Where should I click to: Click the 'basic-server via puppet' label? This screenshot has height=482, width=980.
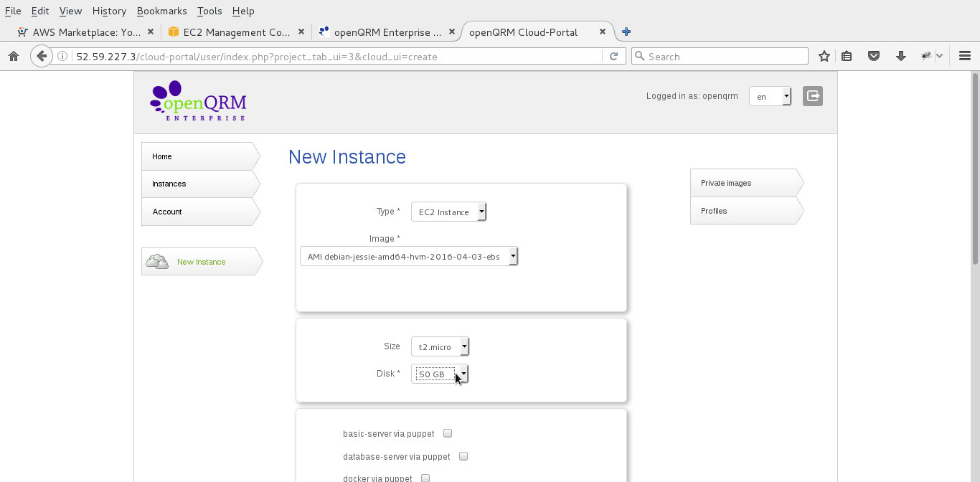[x=388, y=434]
